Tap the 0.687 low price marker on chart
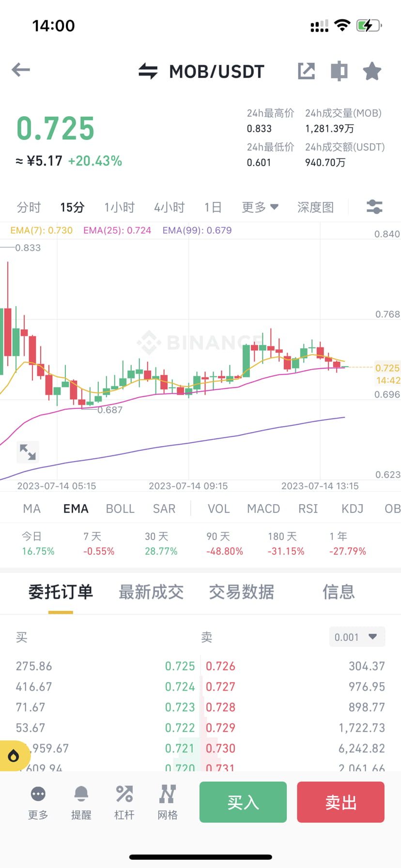401x868 pixels. tap(110, 410)
